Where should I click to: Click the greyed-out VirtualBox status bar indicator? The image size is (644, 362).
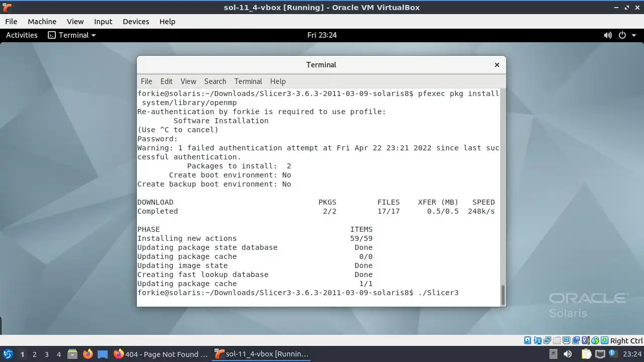pyautogui.click(x=556, y=340)
